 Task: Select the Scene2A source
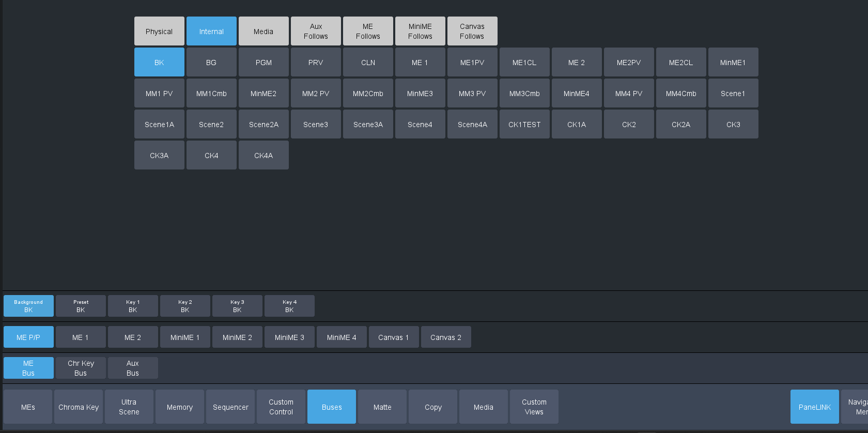click(x=263, y=124)
